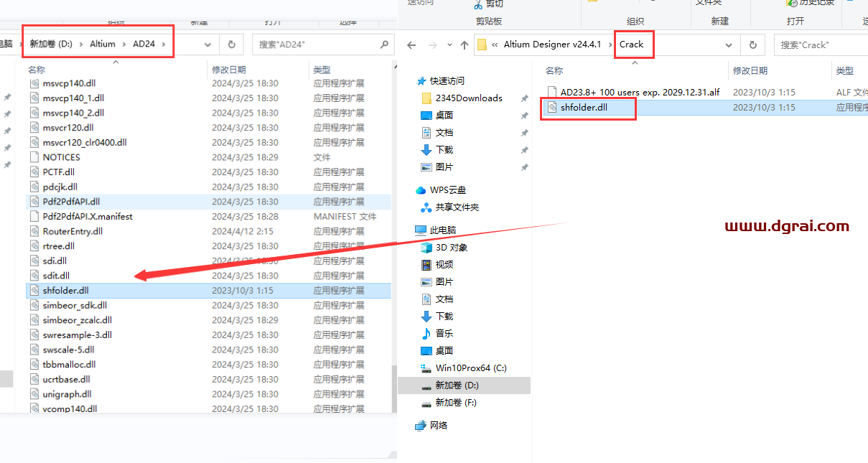Image resolution: width=868 pixels, height=463 pixels.
Task: Sort AD24 window by 类型 column
Action: [322, 70]
